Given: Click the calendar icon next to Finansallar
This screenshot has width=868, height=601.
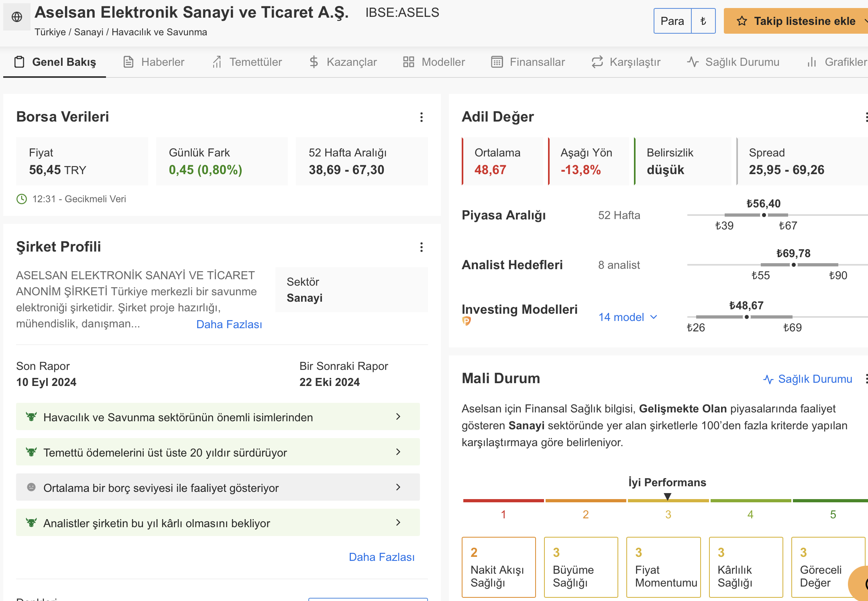Looking at the screenshot, I should point(497,62).
